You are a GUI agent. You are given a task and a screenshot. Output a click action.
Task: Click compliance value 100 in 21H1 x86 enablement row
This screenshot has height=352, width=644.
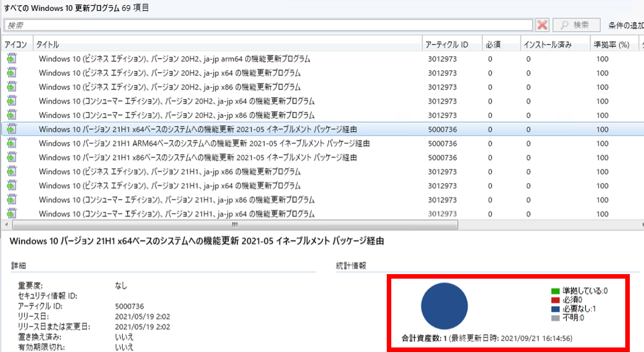coord(603,158)
